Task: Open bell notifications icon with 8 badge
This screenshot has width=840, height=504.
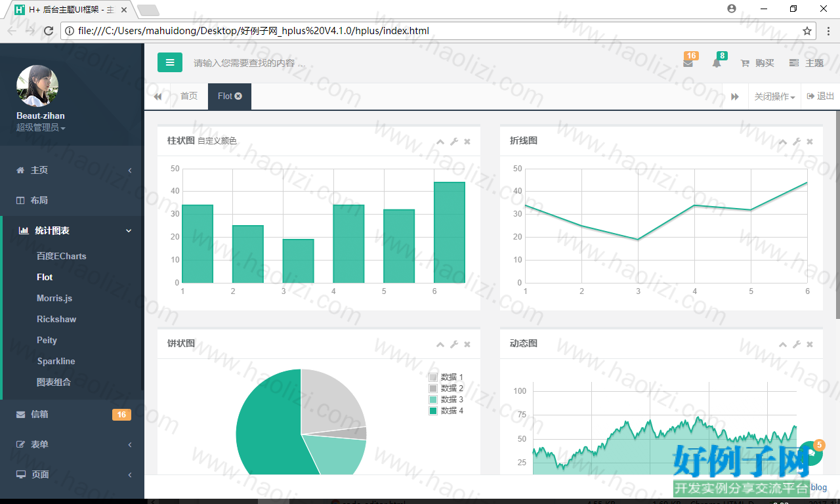Action: click(x=717, y=63)
